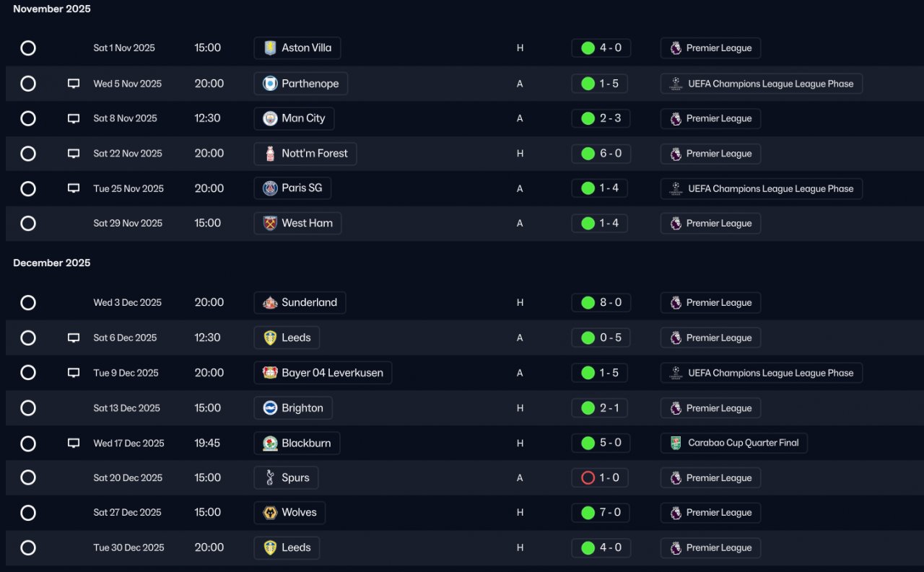Screen dimensions: 924x572
Task: Click the Wolves club badge
Action: pyautogui.click(x=270, y=513)
